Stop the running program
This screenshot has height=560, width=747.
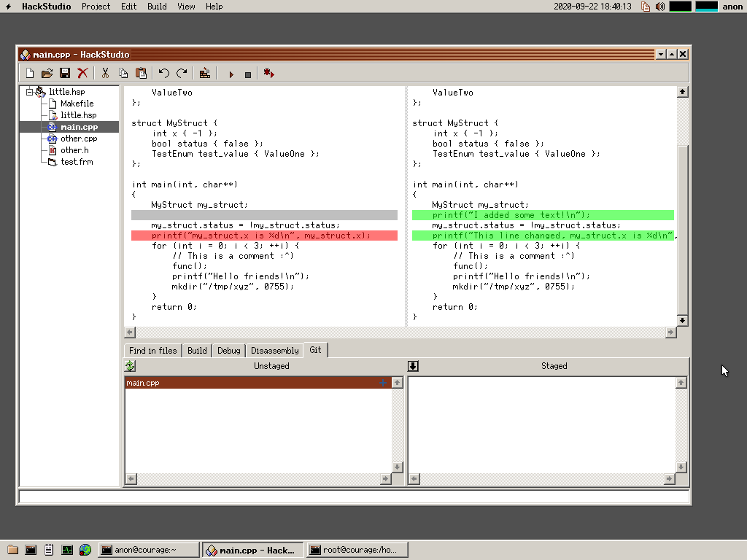coord(248,74)
